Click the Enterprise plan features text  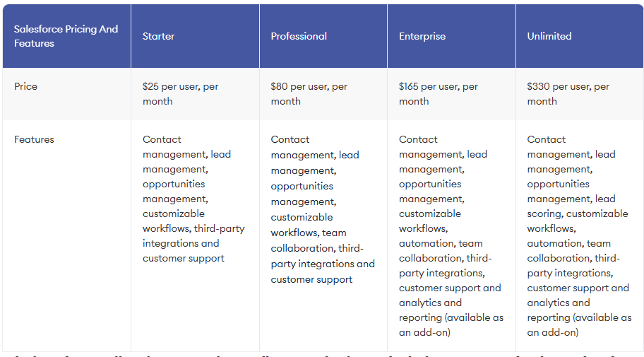[451, 235]
